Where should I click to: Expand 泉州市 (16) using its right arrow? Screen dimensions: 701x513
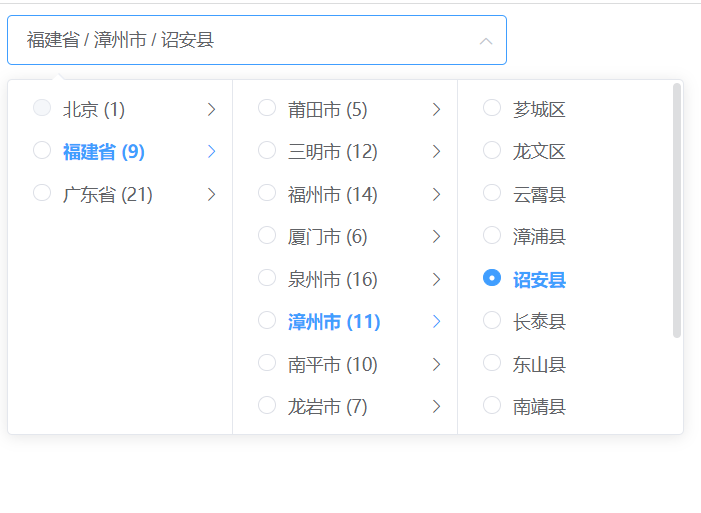pyautogui.click(x=436, y=279)
